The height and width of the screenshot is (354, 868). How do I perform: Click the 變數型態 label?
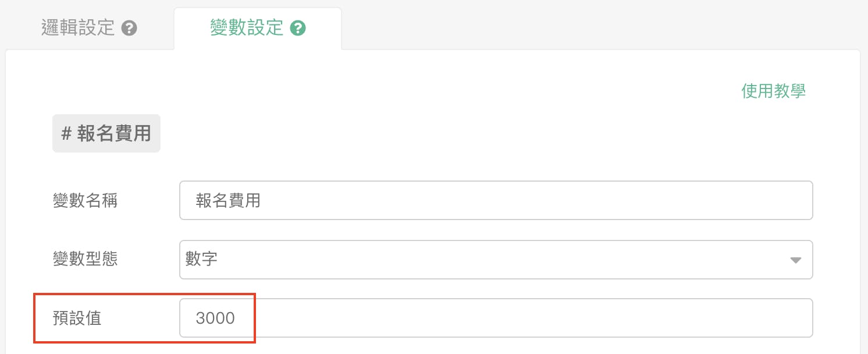(x=86, y=259)
